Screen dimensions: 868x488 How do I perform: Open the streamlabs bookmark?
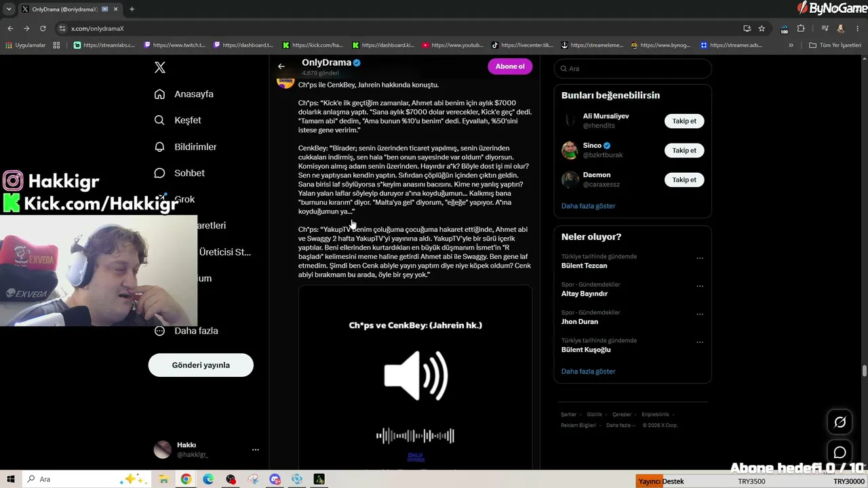pyautogui.click(x=104, y=45)
